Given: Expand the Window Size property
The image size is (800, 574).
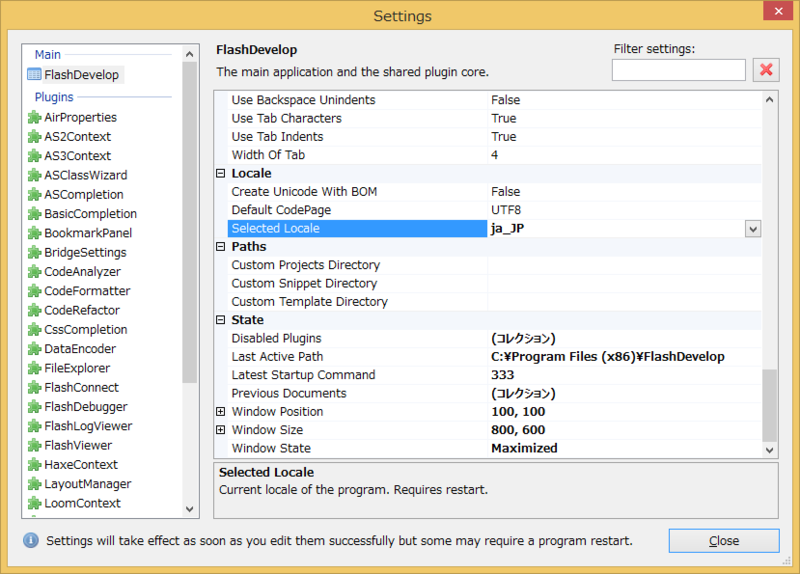Looking at the screenshot, I should (220, 430).
